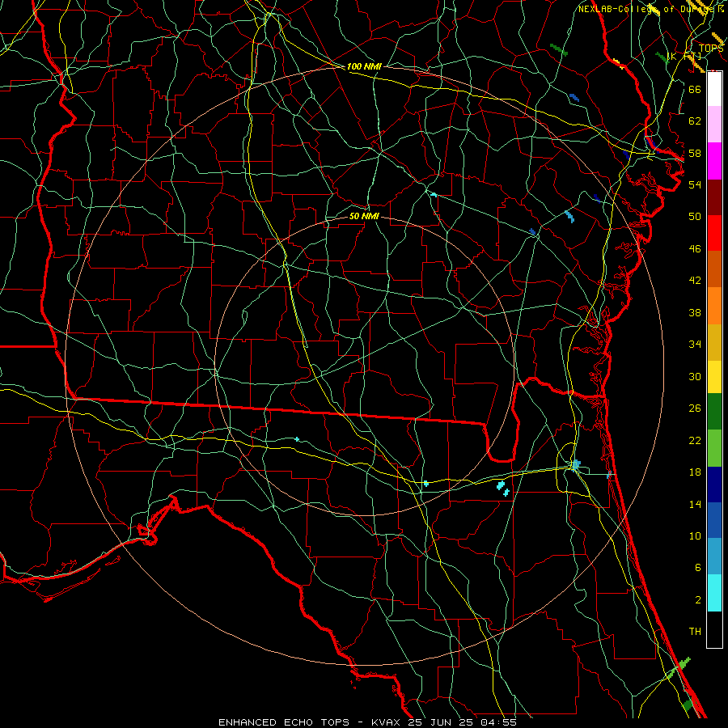The width and height of the screenshot is (728, 728).
Task: Click the black TH swatch at legend bottom
Action: 714,629
